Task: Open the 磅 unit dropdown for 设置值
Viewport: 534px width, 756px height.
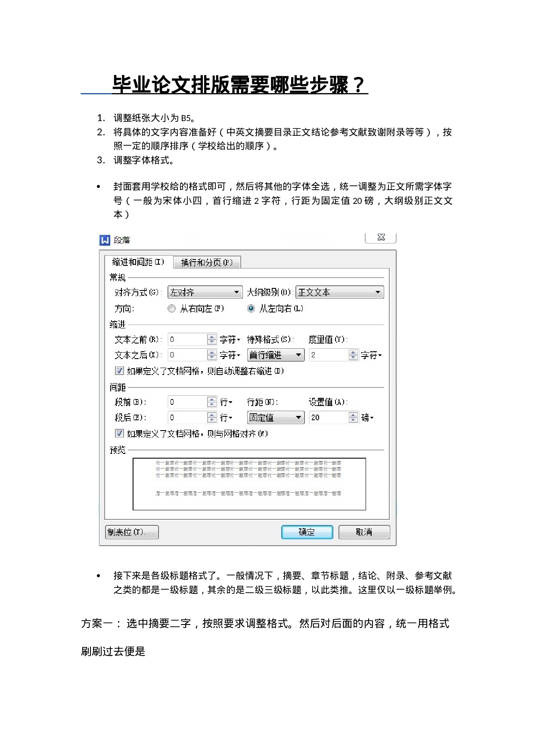Action: [367, 418]
